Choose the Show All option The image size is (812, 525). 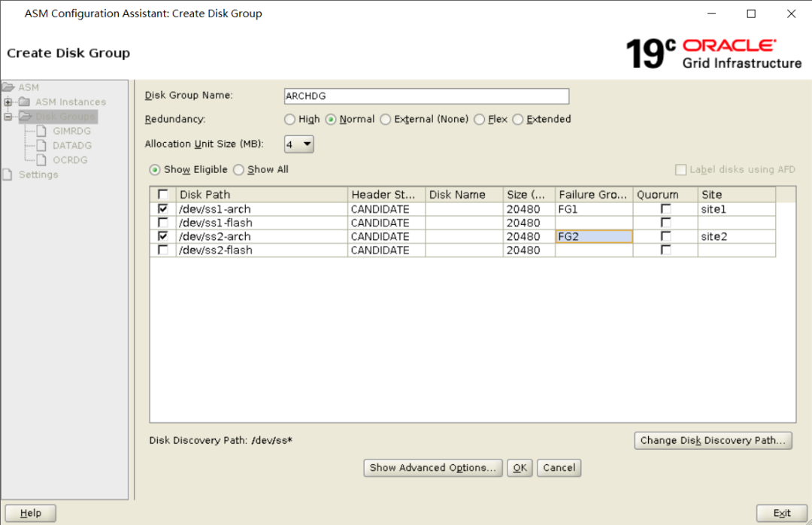tap(238, 169)
